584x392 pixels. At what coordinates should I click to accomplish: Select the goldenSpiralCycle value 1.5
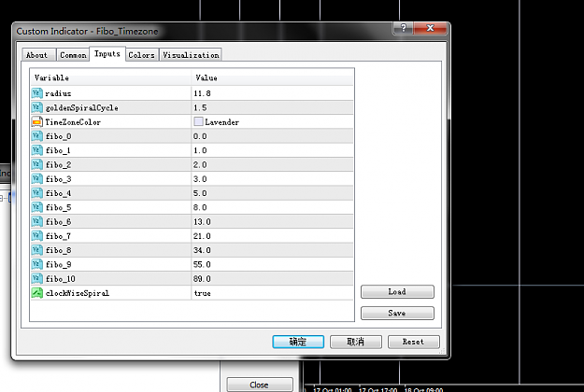(x=200, y=107)
